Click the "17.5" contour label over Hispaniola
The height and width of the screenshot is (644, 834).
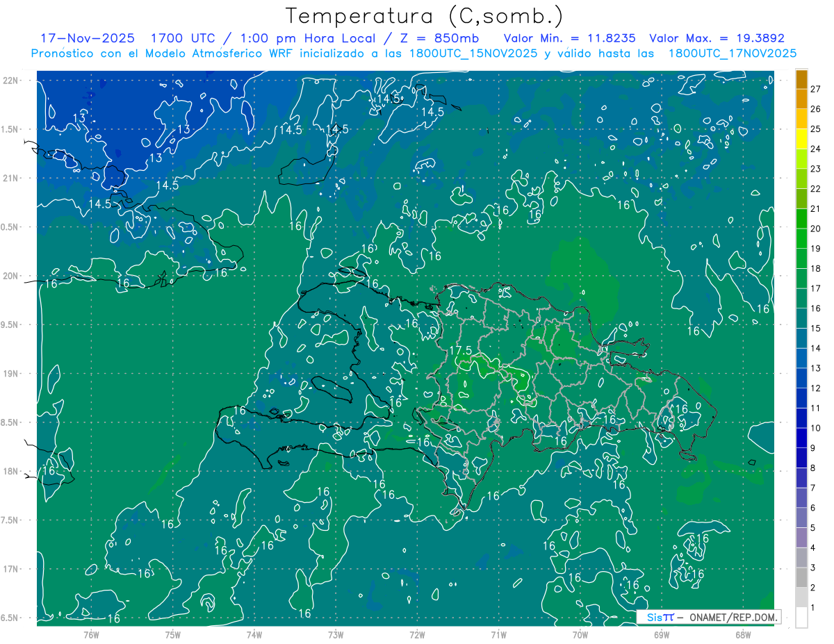461,350
